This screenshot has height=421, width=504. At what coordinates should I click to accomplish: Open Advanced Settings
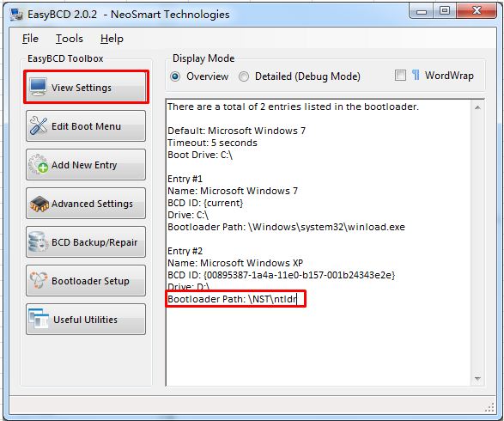[86, 204]
